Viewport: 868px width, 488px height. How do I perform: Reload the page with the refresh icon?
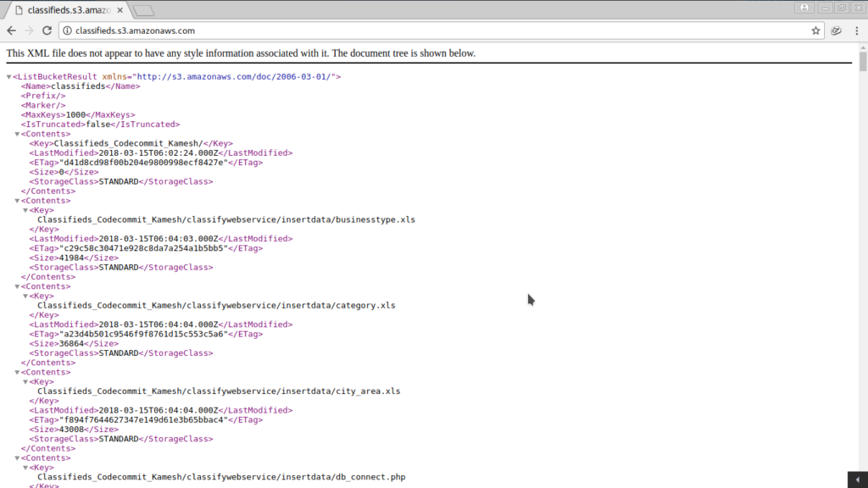pos(47,30)
